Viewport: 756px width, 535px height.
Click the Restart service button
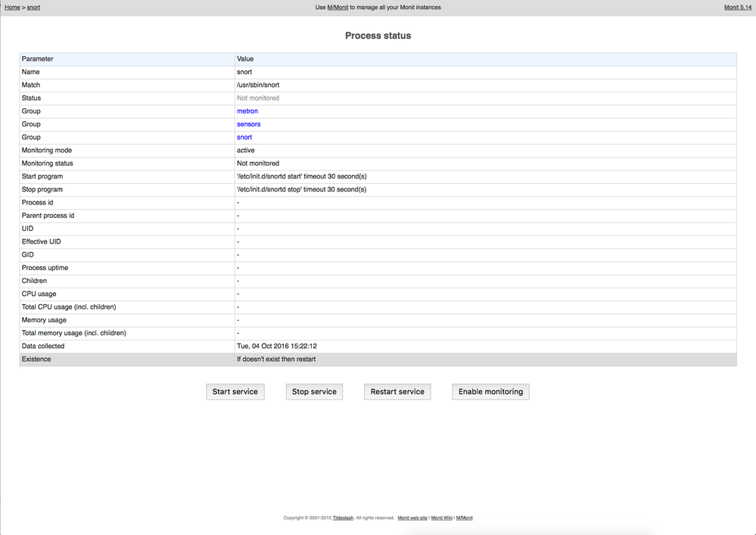tap(397, 391)
